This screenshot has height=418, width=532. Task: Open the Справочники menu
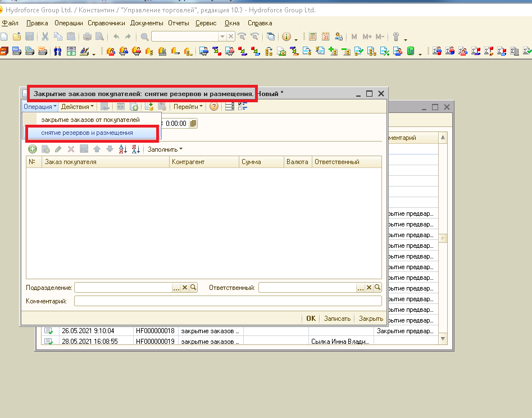click(x=106, y=23)
